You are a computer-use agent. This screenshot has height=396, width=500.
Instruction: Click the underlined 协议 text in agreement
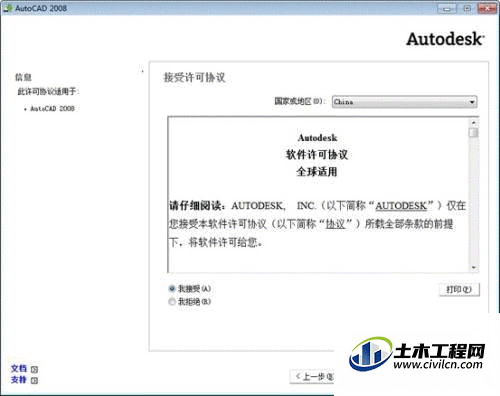click(x=335, y=224)
